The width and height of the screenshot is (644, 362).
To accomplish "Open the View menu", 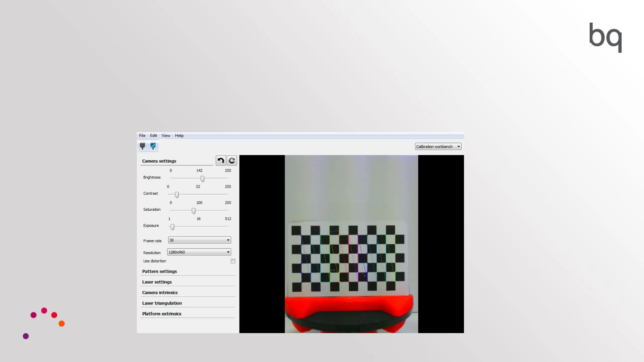I will (166, 135).
